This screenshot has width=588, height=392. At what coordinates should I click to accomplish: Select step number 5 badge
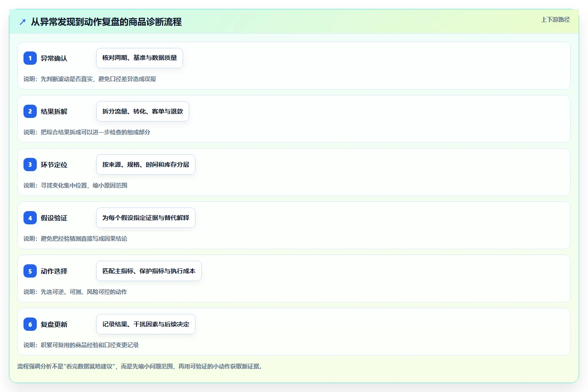click(30, 271)
